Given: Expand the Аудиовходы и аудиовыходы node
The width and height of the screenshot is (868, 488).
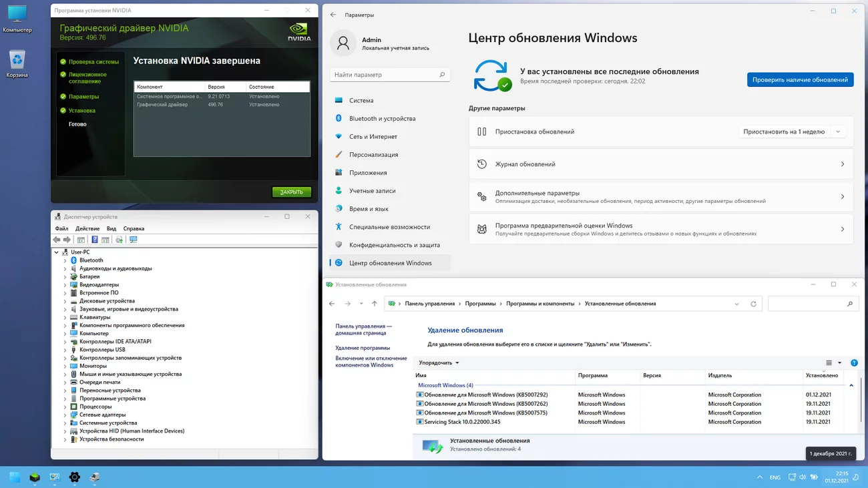Looking at the screenshot, I should 65,268.
